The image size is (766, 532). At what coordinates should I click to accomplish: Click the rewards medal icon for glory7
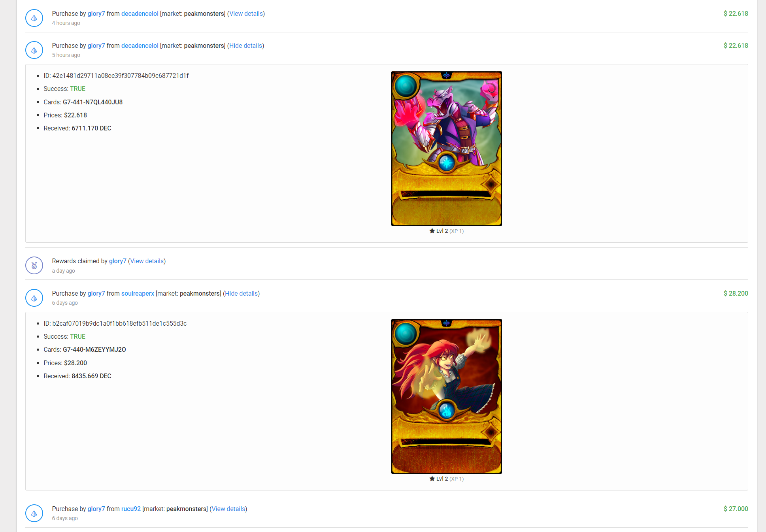34,266
